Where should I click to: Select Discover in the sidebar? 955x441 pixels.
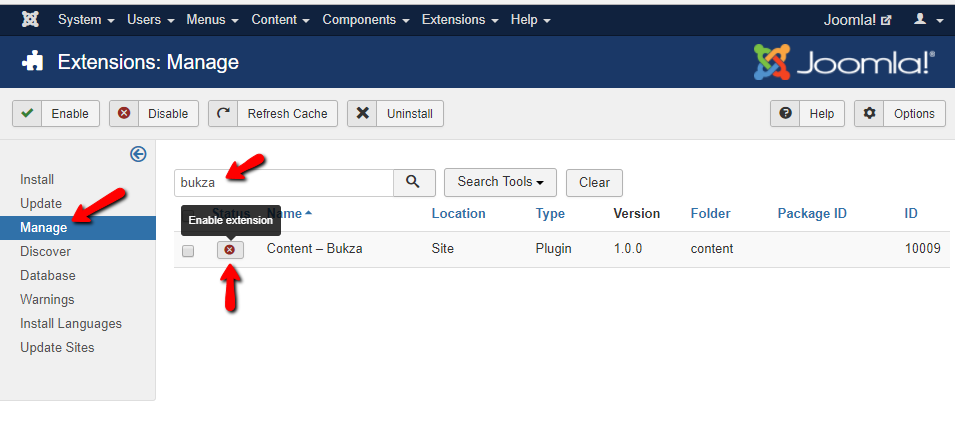[x=46, y=252]
